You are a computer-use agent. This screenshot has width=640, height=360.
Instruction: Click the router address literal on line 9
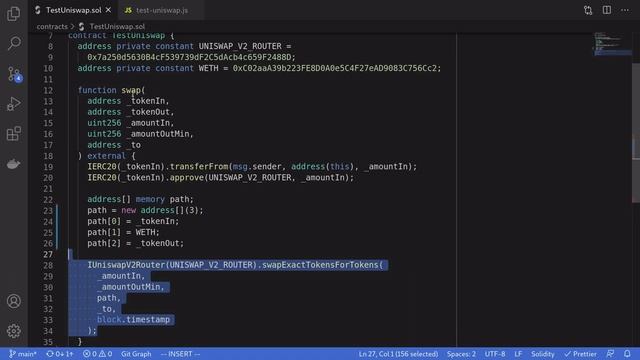coord(189,57)
